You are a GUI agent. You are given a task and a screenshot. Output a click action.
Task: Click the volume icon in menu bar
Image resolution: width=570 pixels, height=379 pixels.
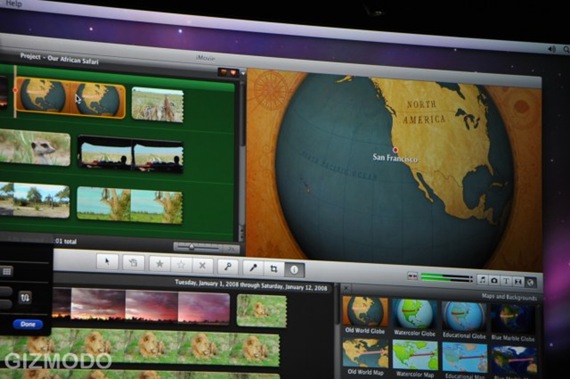[552, 49]
